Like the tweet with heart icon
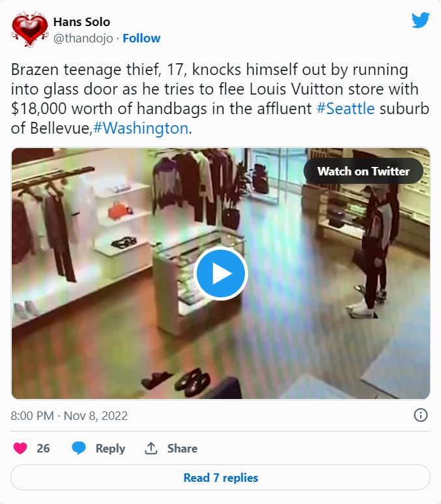 click(20, 448)
